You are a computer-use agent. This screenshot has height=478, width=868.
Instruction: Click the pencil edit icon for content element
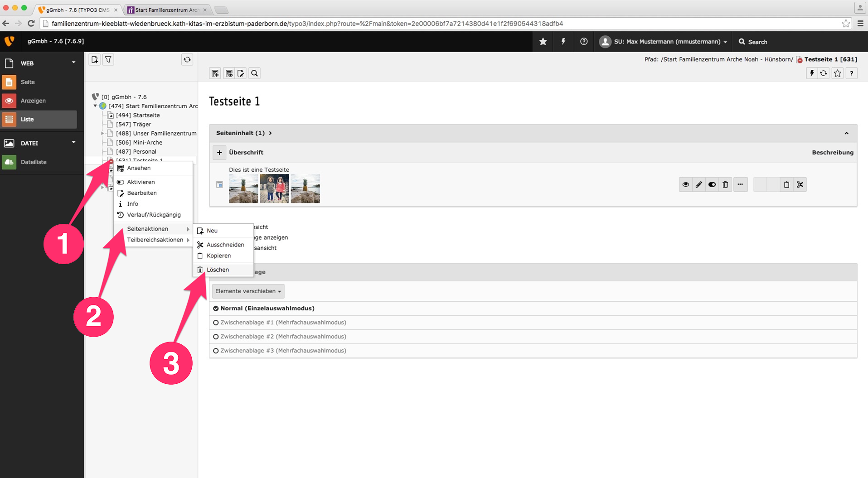click(x=698, y=184)
